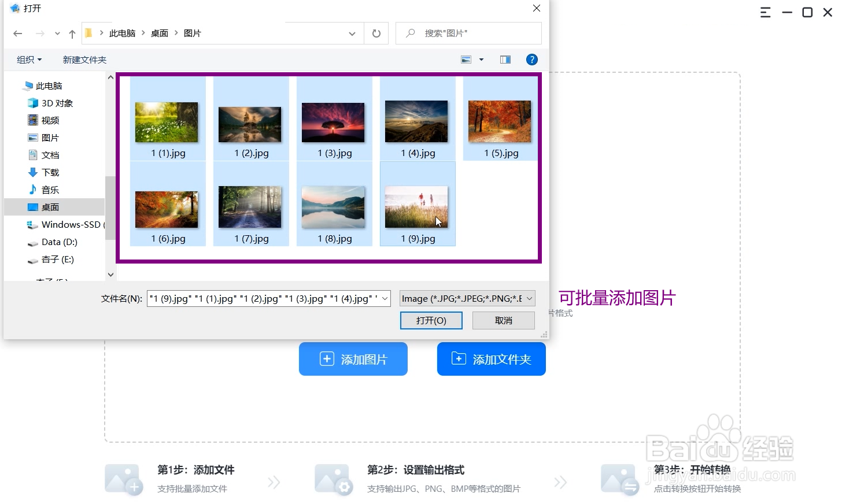842x504 pixels.
Task: Select Data (D:) in the sidebar
Action: [x=60, y=242]
